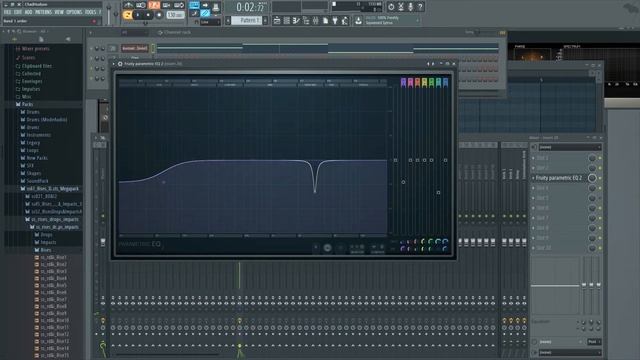Open the OPTIONS menu
640x360 pixels.
pos(74,12)
